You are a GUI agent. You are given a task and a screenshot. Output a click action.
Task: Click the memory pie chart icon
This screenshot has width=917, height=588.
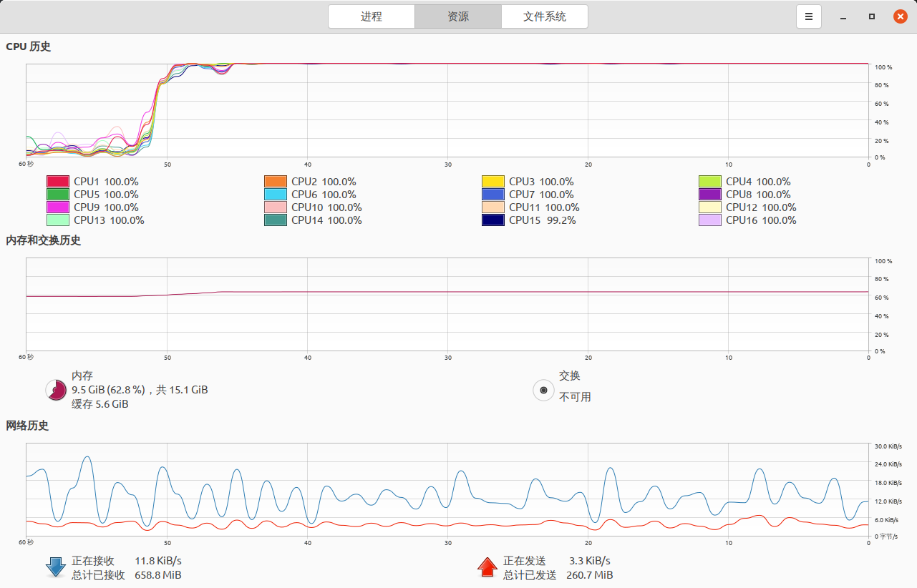(56, 390)
